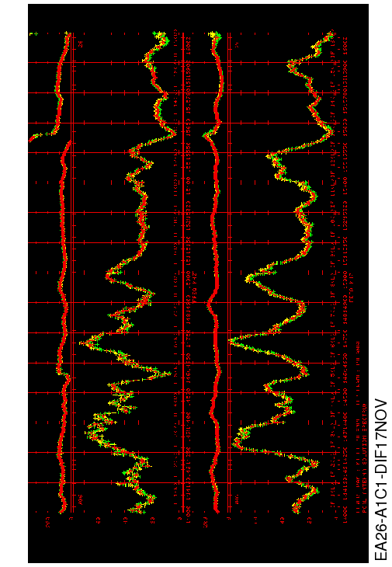Viewport: 392px width, 567px height.
Task: Click the 15002 frequency label of lower plot
Action: coord(345,40)
